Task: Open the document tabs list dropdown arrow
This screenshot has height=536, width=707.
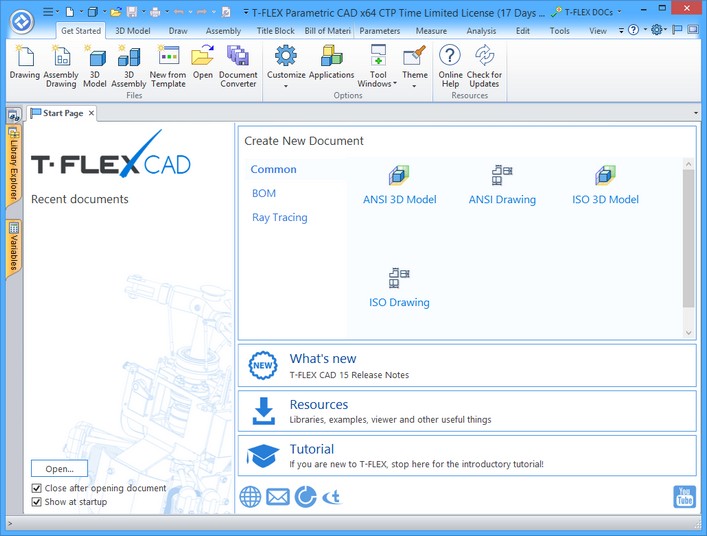Action: pyautogui.click(x=696, y=113)
